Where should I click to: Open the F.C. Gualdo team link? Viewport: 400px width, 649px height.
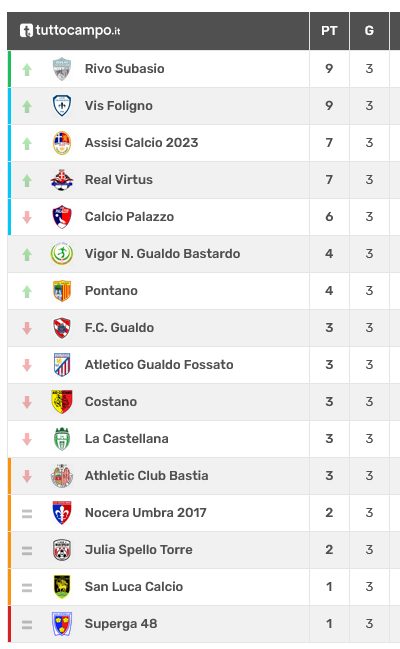click(119, 328)
